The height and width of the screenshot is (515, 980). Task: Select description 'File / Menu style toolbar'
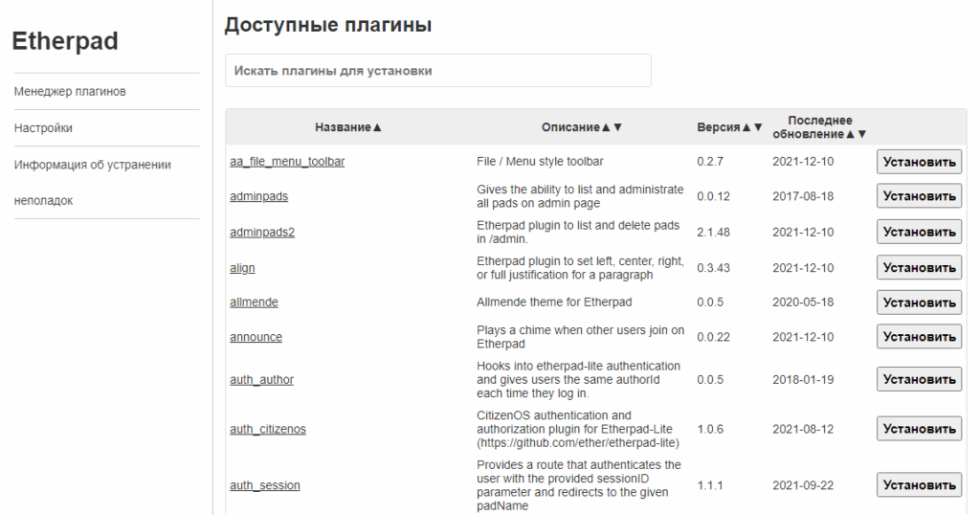(540, 161)
